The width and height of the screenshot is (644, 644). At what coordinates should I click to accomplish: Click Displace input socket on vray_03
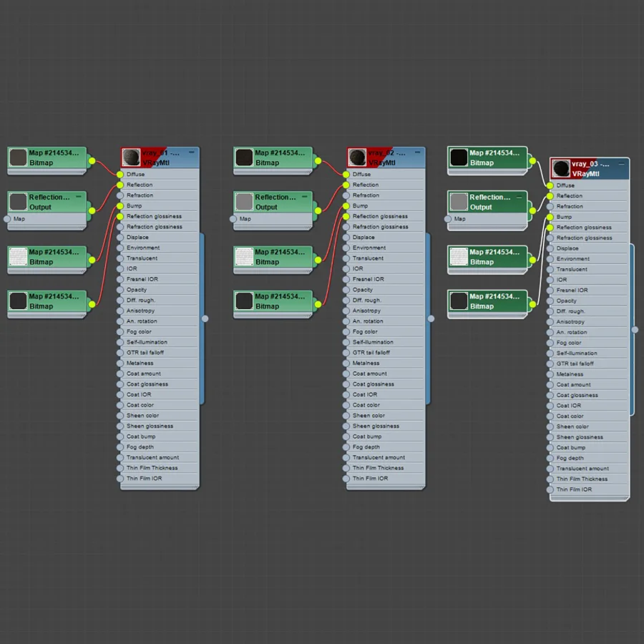click(x=550, y=248)
